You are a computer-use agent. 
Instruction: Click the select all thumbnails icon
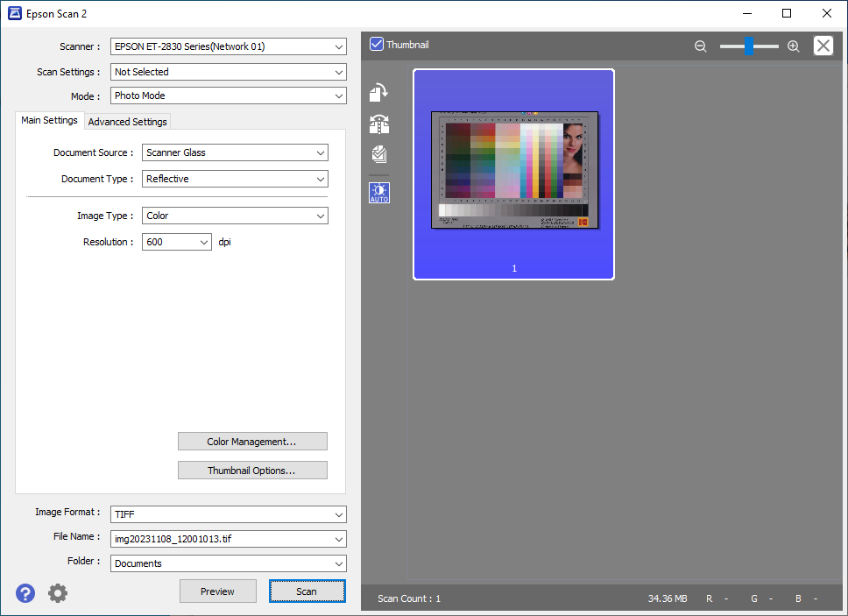coord(379,155)
